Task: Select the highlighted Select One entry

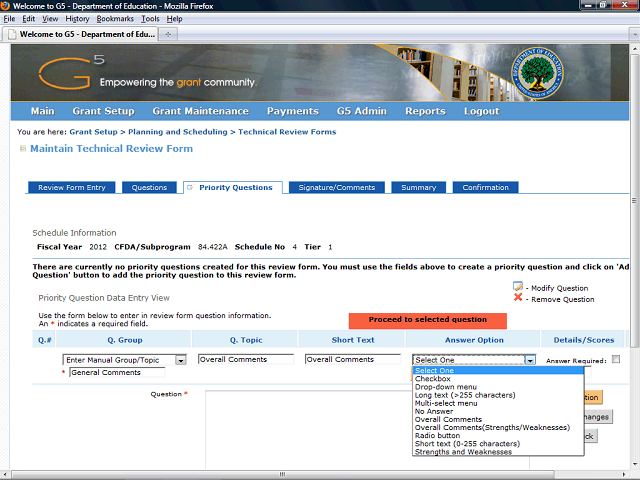Action: [498, 371]
